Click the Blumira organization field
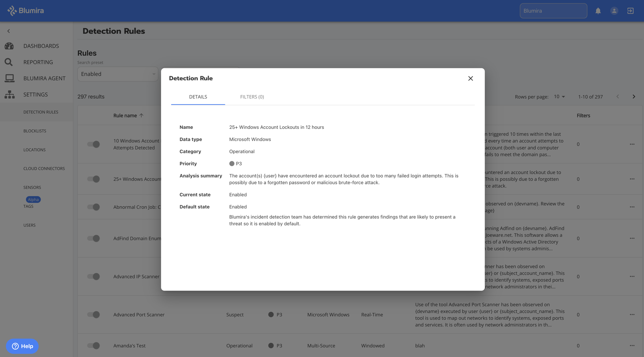This screenshot has height=357, width=644. click(x=553, y=11)
